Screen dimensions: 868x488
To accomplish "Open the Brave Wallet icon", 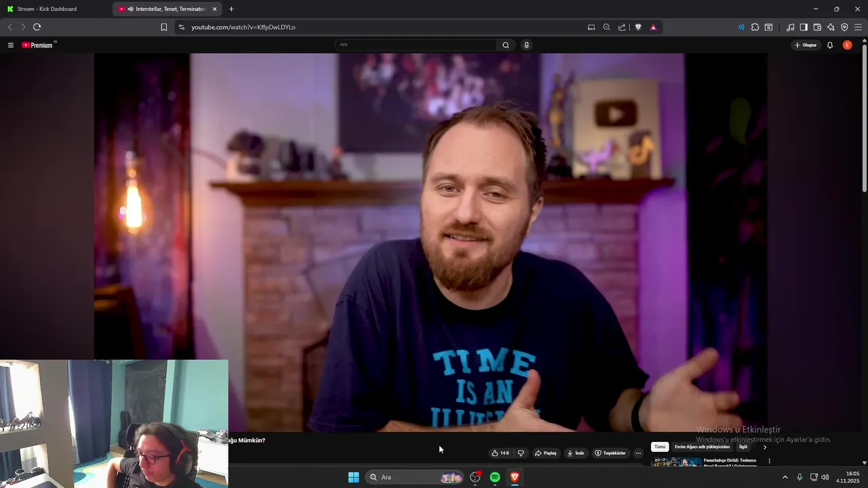I will tap(817, 27).
